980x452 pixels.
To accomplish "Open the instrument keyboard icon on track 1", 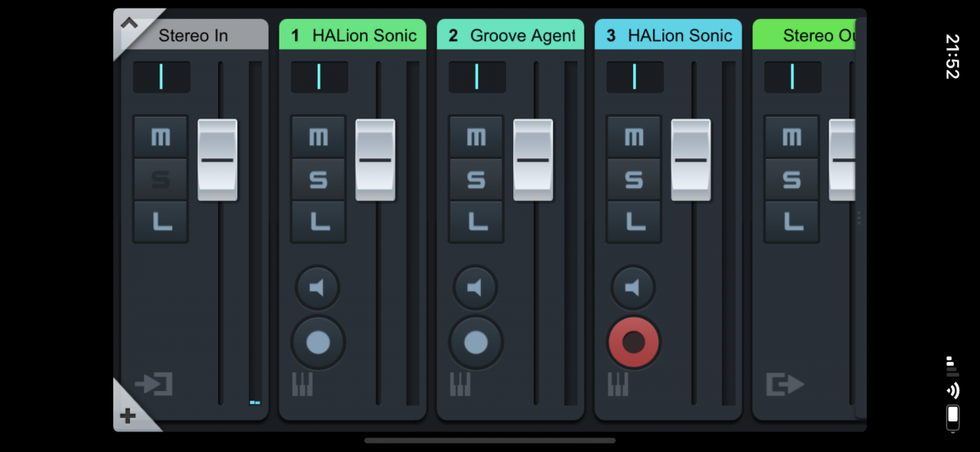I will [x=302, y=384].
